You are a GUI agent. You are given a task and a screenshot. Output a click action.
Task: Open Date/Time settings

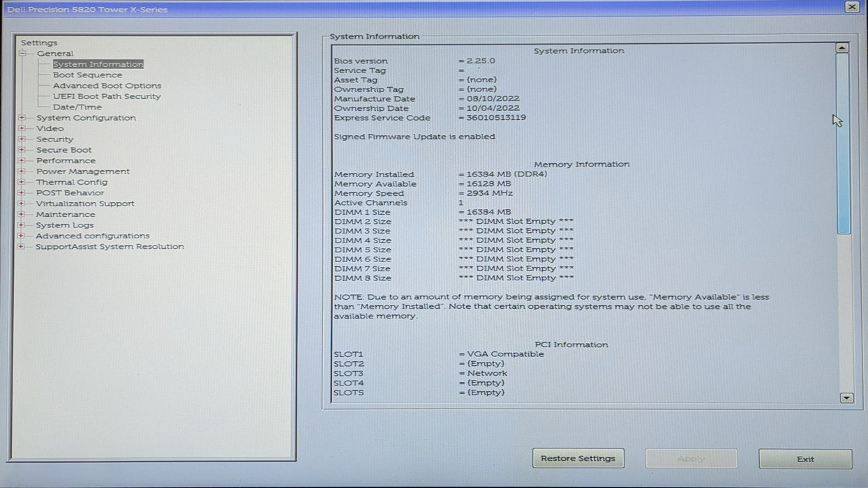click(77, 107)
